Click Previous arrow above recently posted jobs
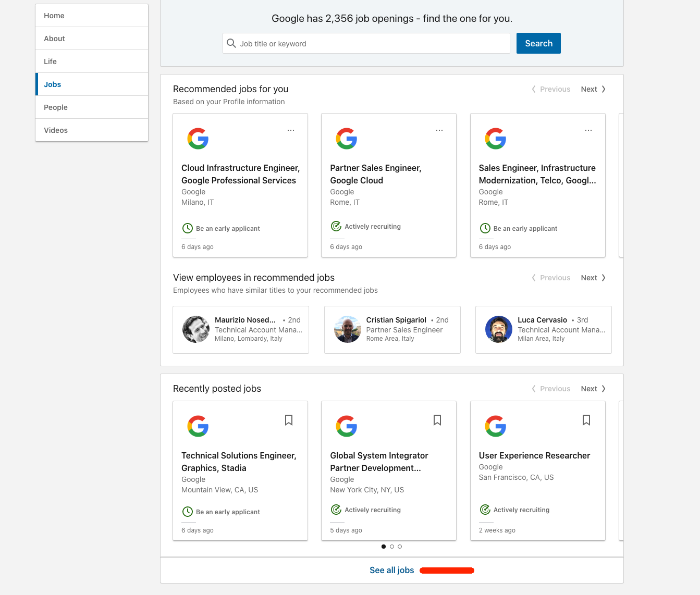The height and width of the screenshot is (595, 700). pyautogui.click(x=551, y=389)
